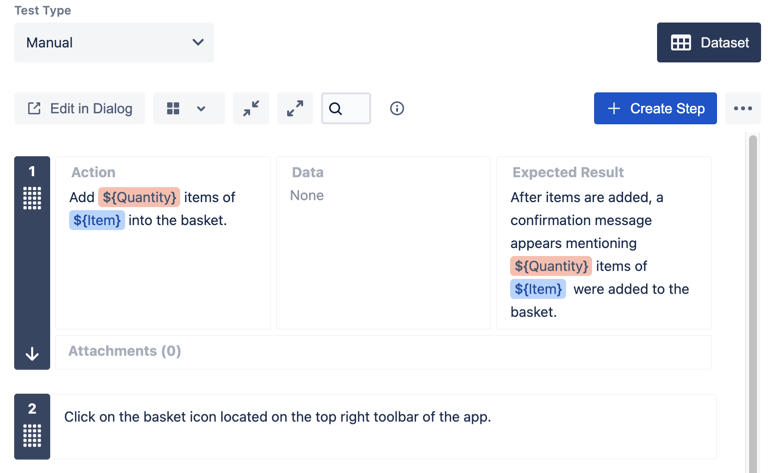Click the magnifier search icon

pos(336,108)
